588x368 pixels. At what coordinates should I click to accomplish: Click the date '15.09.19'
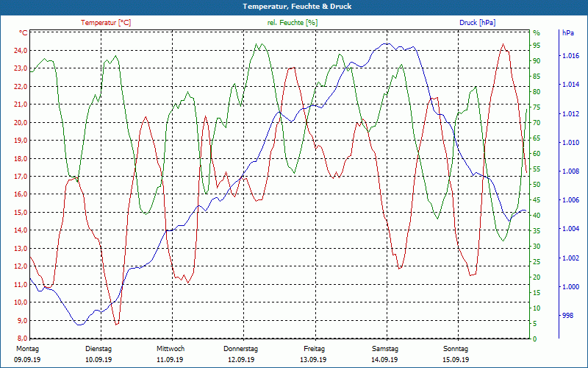(456, 359)
